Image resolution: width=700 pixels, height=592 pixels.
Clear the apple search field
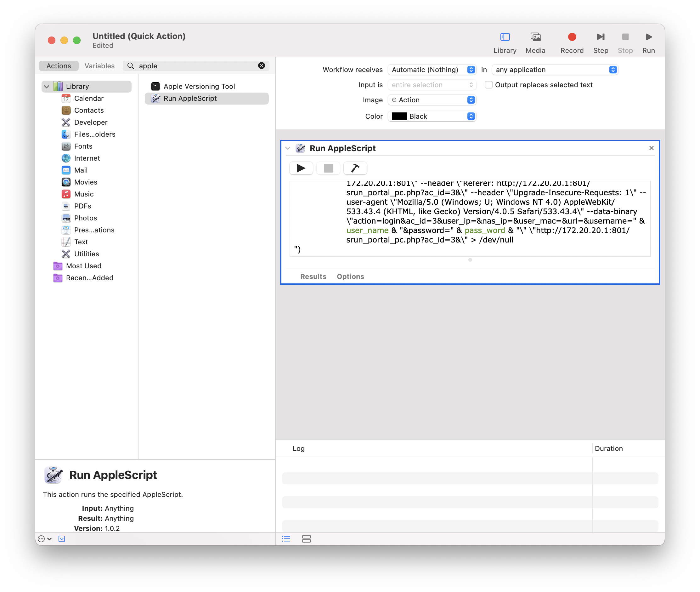coord(261,66)
